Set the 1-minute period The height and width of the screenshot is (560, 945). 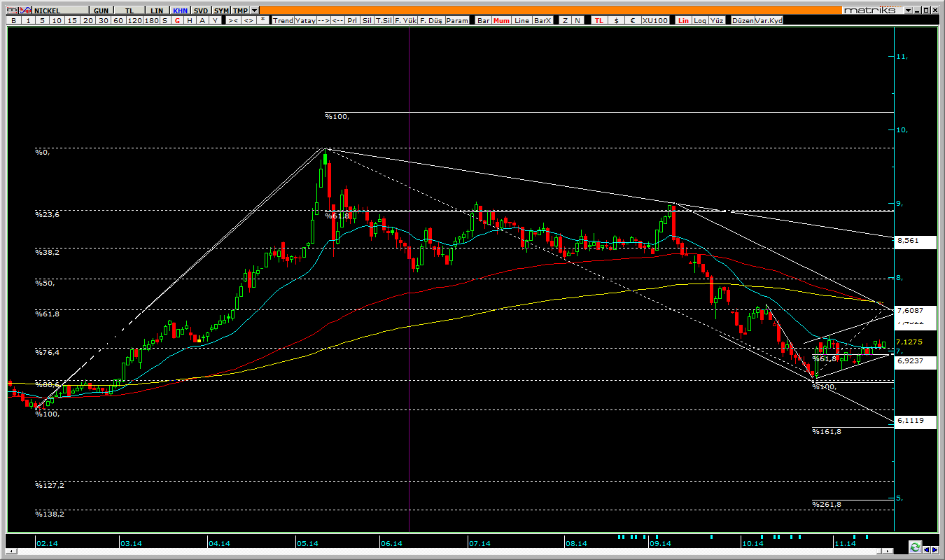pyautogui.click(x=28, y=20)
